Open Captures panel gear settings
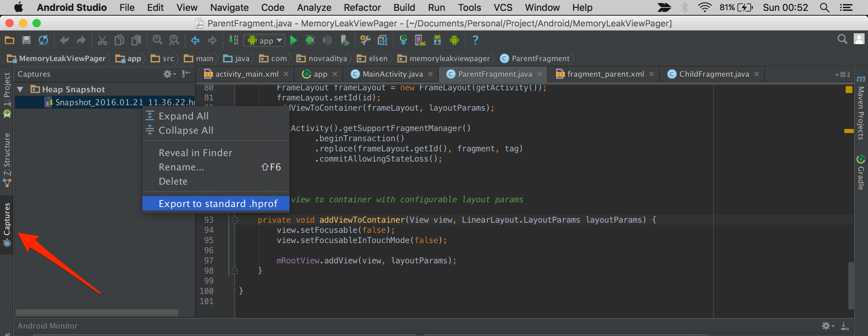868x336 pixels. (169, 74)
